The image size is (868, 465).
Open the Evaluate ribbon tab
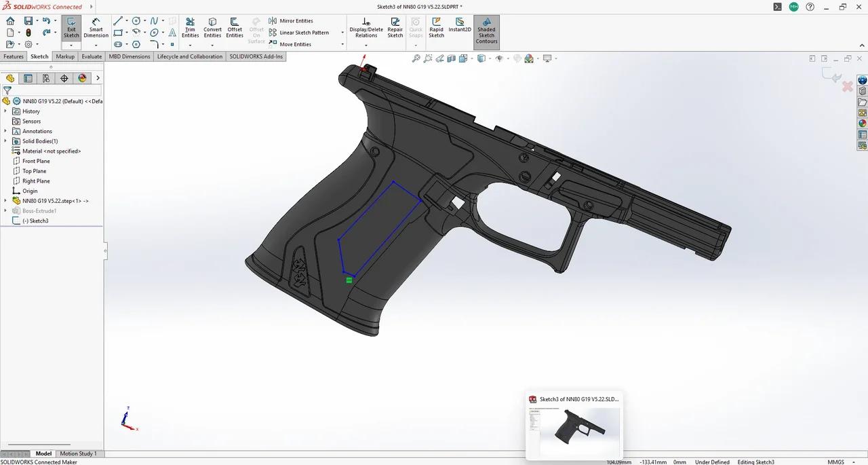click(91, 56)
